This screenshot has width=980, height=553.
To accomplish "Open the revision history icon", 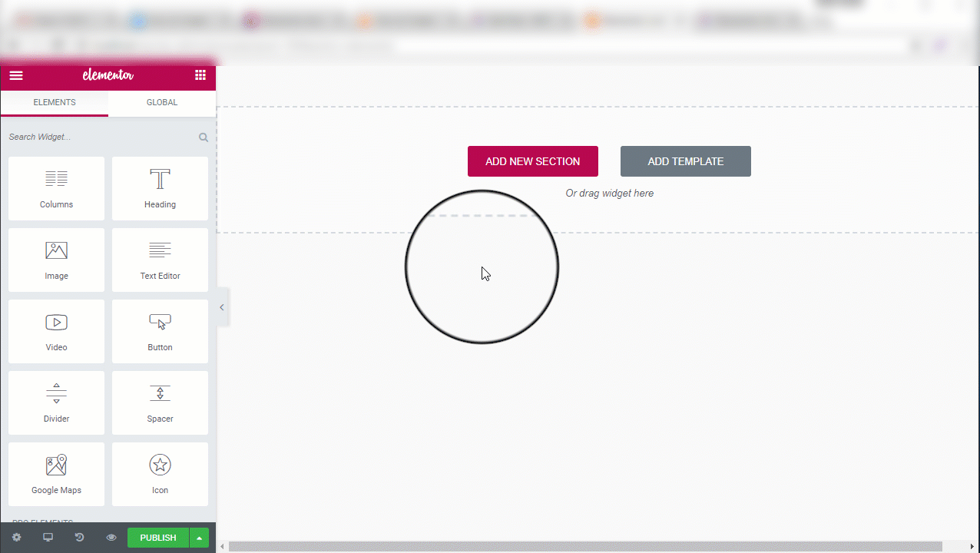I will [79, 538].
